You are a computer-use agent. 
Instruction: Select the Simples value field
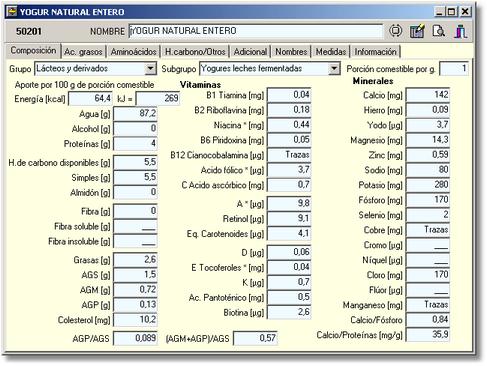coord(135,177)
